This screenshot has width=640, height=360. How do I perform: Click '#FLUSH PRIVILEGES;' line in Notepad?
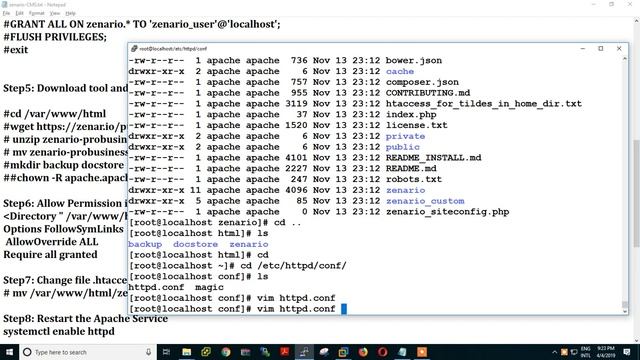55,37
